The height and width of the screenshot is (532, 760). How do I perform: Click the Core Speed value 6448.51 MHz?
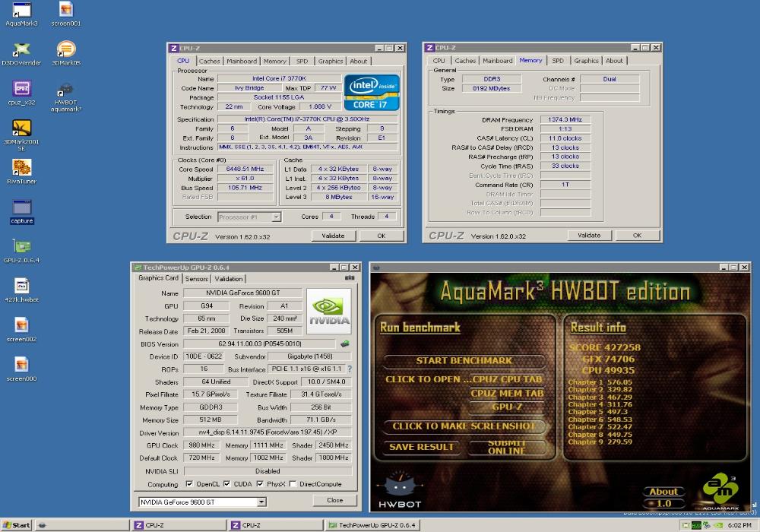click(245, 169)
